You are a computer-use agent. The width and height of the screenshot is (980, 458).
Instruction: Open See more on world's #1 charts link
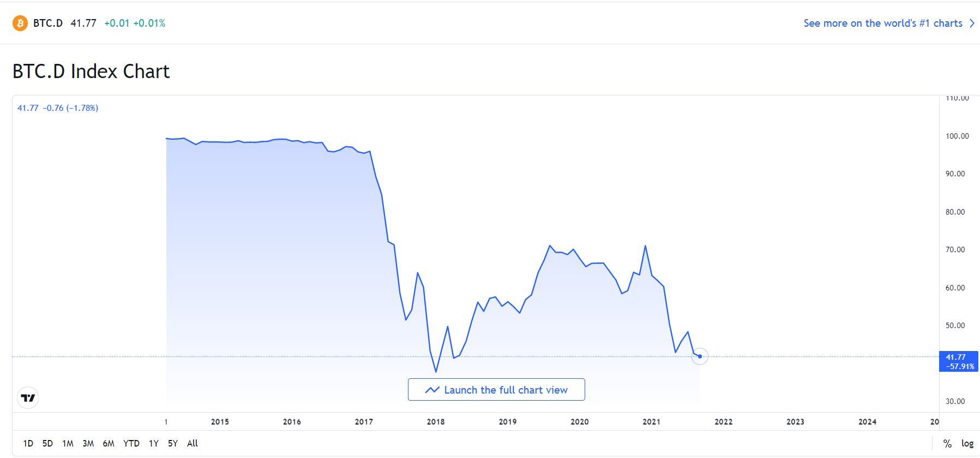click(x=882, y=23)
